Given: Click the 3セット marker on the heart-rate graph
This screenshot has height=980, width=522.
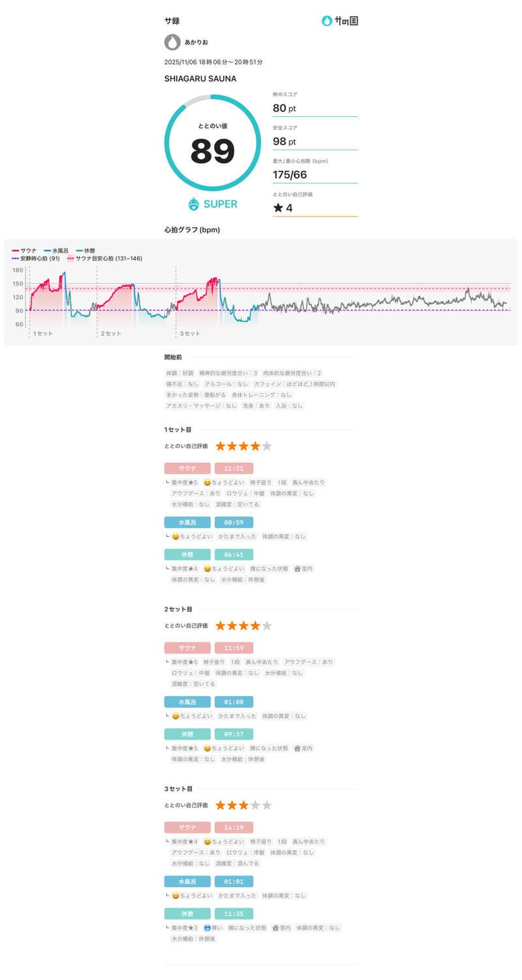Looking at the screenshot, I should [190, 334].
